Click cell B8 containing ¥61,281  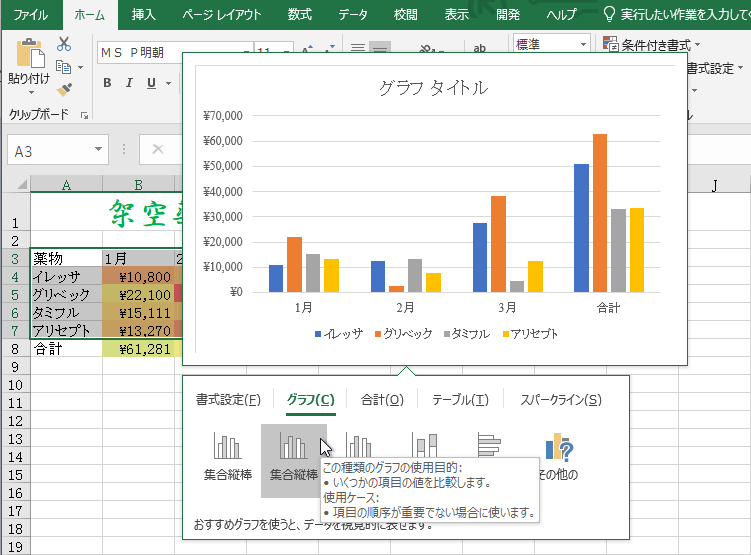tap(138, 349)
